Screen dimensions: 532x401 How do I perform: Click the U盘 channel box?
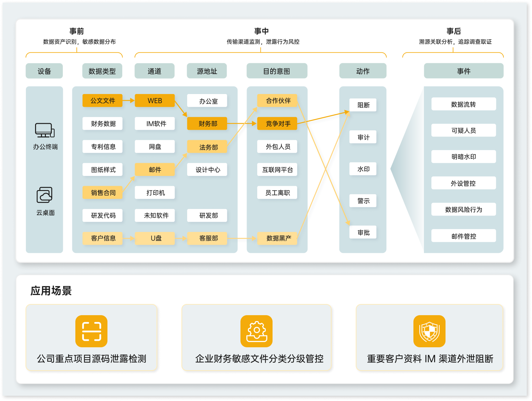pos(155,238)
